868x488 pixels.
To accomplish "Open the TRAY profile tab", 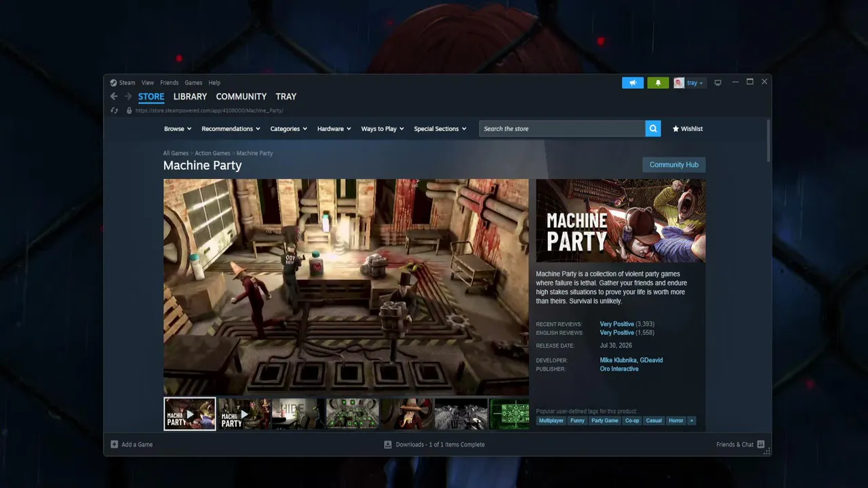I will click(x=286, y=97).
